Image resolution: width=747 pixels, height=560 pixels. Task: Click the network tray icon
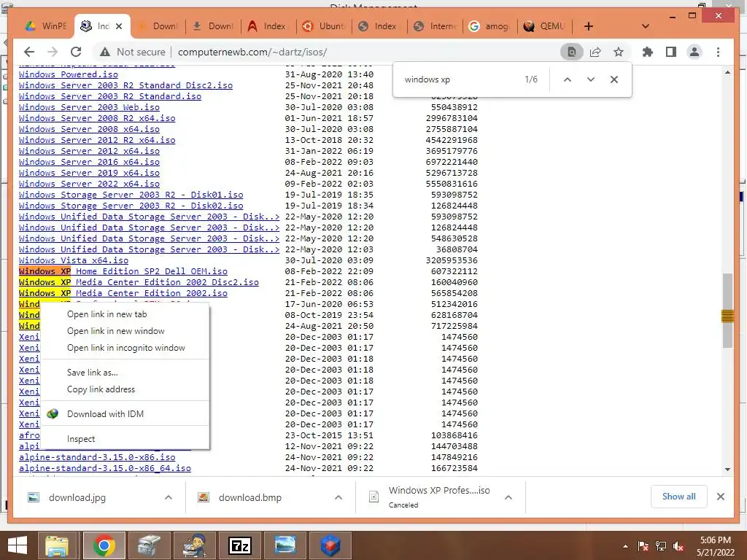click(x=661, y=546)
